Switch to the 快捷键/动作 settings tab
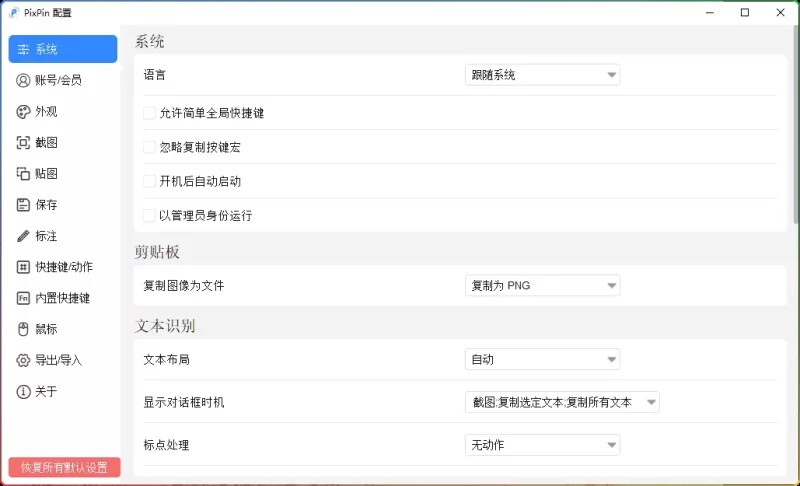The height and width of the screenshot is (486, 800). click(63, 267)
